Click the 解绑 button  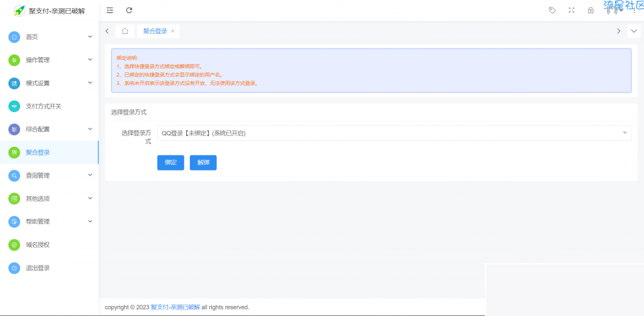pyautogui.click(x=203, y=162)
